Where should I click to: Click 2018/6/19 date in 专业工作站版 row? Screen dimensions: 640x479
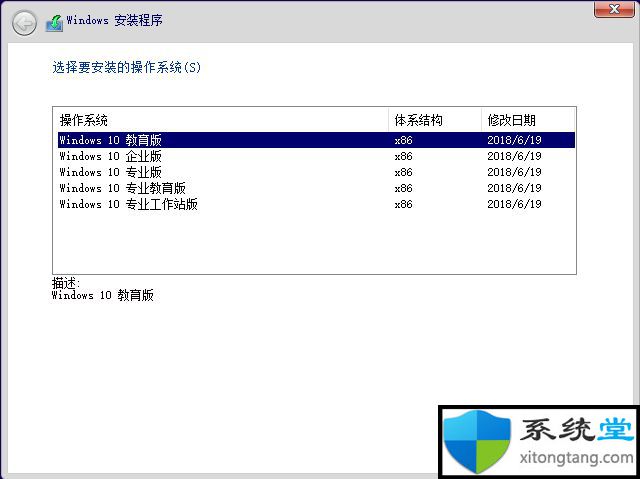pos(514,204)
